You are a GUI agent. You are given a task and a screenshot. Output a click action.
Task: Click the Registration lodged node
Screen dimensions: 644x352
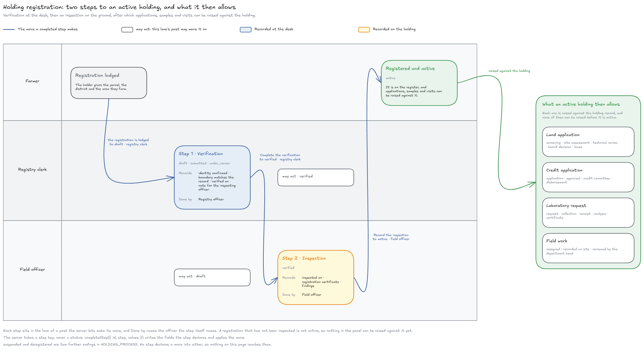[x=109, y=83]
